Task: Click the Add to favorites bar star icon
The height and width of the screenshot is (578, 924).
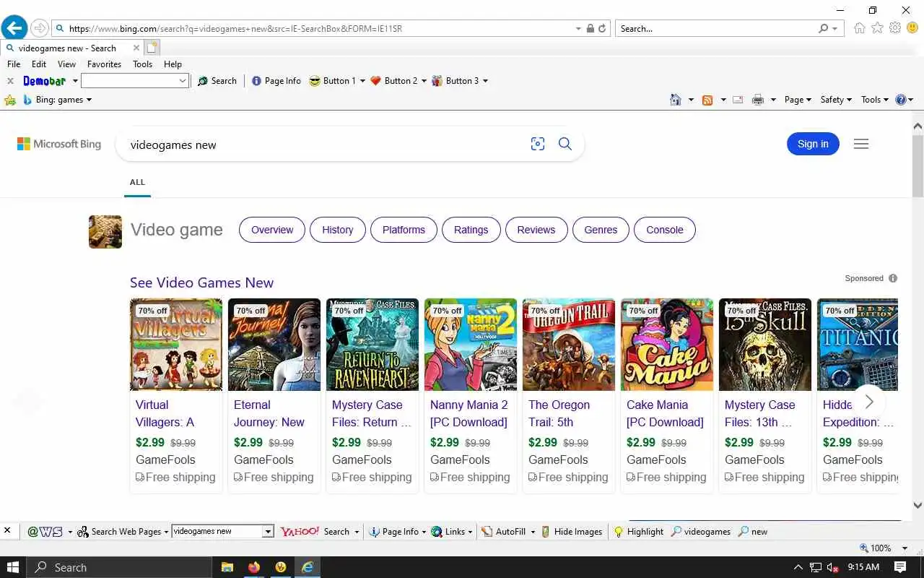Action: [10, 100]
